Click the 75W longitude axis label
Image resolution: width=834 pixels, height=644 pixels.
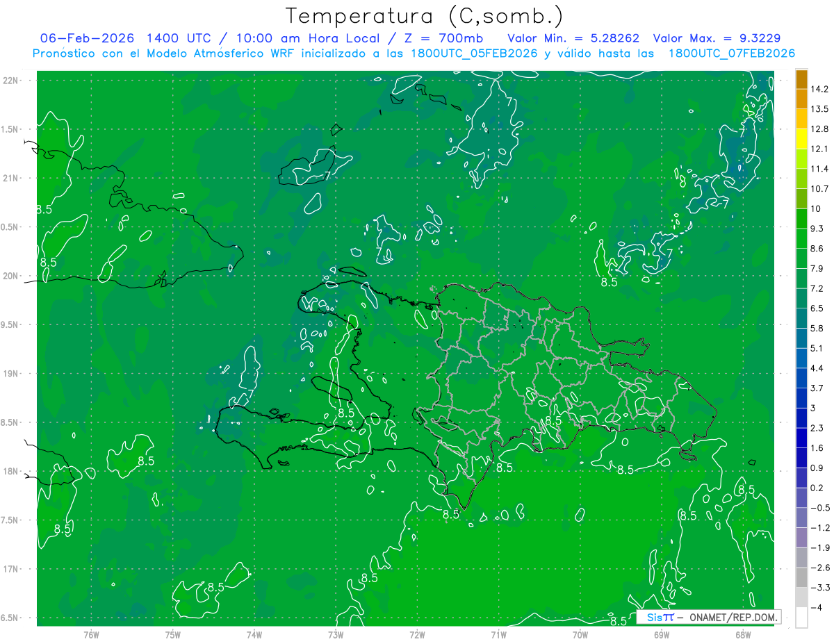(x=173, y=634)
